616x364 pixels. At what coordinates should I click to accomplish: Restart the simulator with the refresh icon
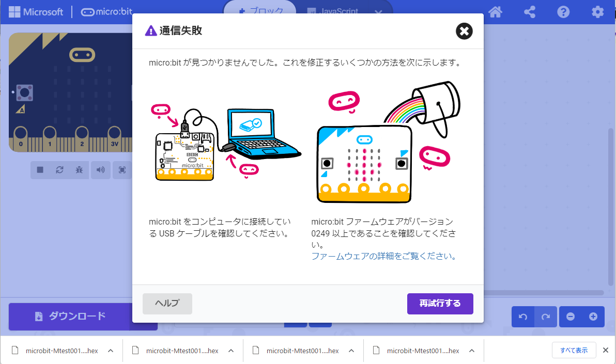pyautogui.click(x=60, y=170)
